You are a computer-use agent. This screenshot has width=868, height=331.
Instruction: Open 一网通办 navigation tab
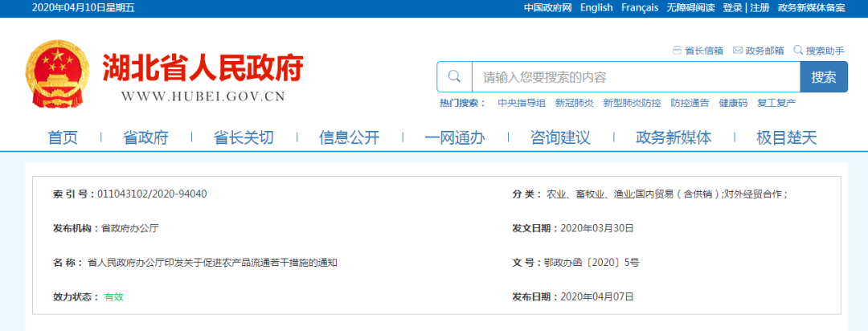(x=455, y=138)
